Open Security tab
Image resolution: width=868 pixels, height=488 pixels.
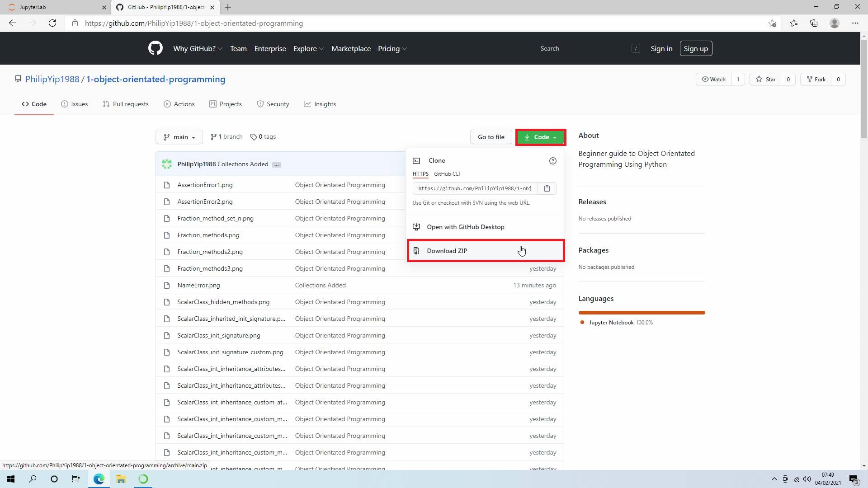coord(273,104)
